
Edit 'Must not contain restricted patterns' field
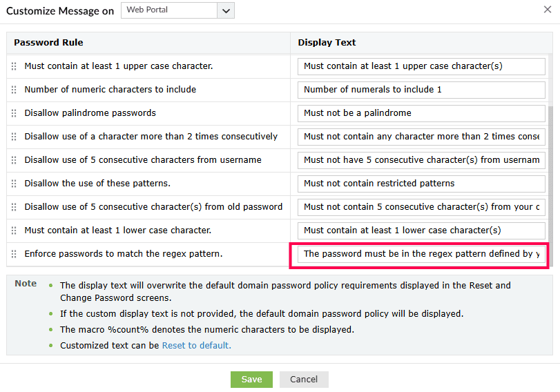click(x=421, y=184)
